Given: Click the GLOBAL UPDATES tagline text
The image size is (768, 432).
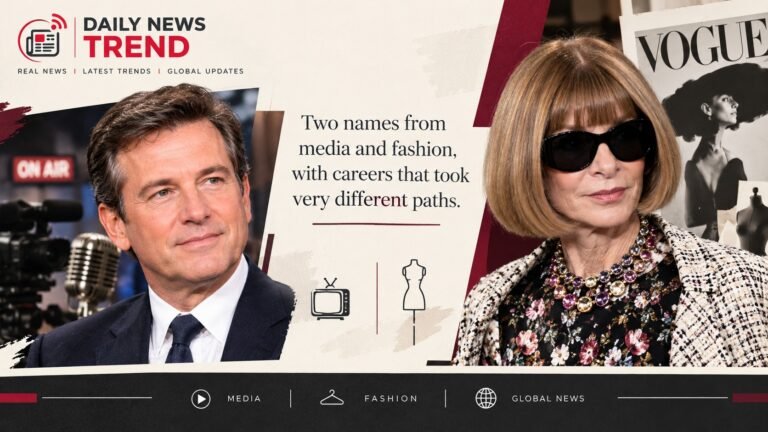Looking at the screenshot, I should (205, 71).
